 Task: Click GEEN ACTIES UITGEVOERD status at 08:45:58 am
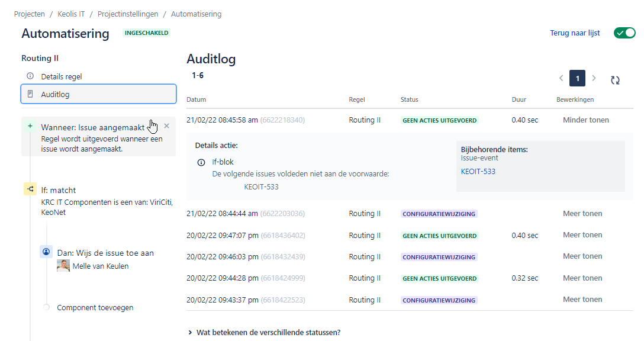click(439, 120)
